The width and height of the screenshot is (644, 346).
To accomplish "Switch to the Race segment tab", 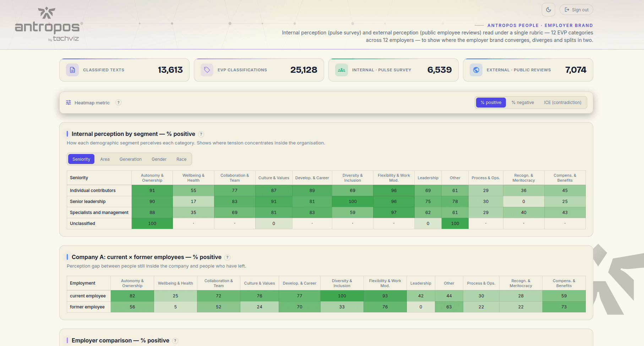I will coord(181,159).
